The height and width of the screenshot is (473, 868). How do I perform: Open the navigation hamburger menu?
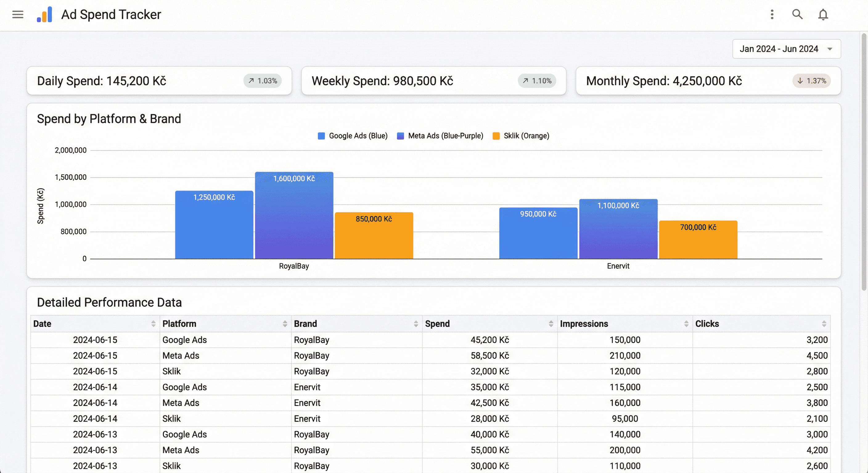[x=18, y=14]
